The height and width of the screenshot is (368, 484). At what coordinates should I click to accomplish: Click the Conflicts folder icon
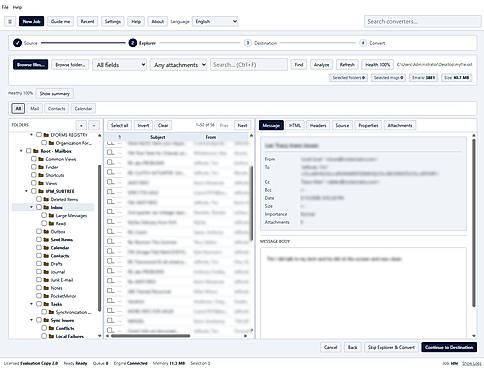tap(51, 328)
